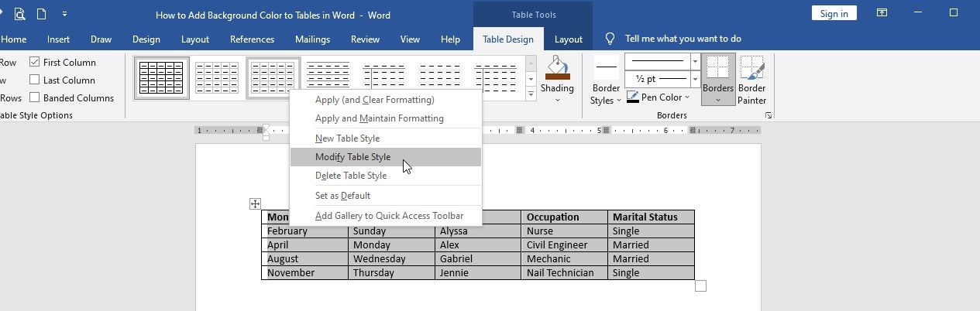Toggle the Banded Columns checkbox

point(35,97)
